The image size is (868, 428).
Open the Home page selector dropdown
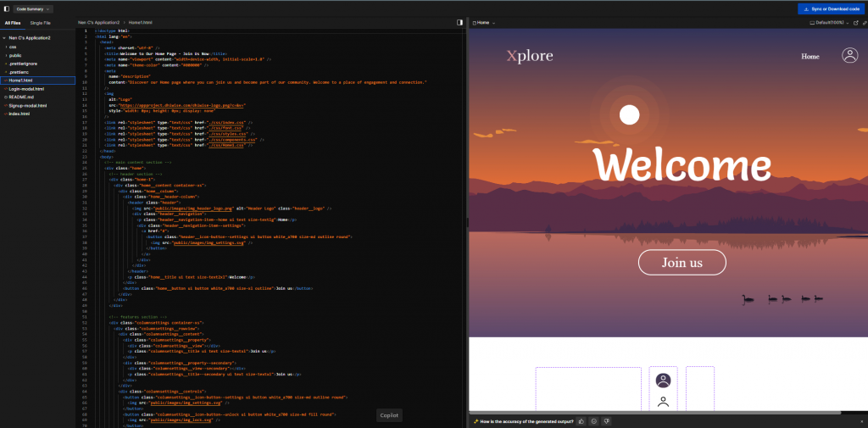click(x=486, y=23)
